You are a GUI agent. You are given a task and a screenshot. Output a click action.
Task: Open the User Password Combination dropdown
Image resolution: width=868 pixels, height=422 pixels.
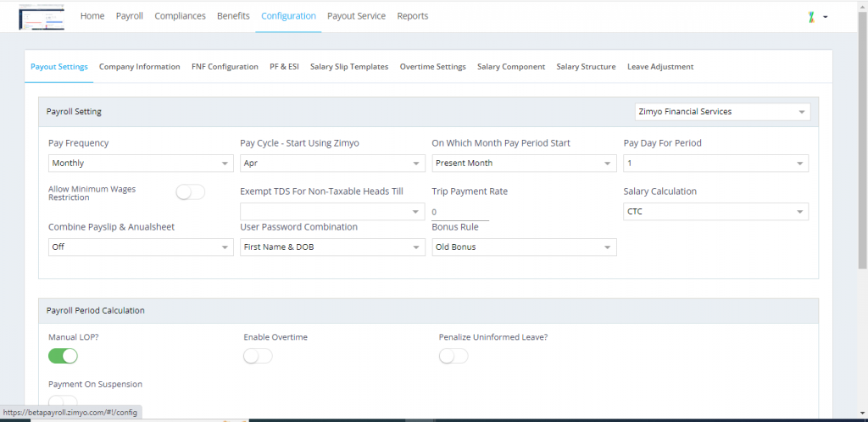tap(332, 247)
